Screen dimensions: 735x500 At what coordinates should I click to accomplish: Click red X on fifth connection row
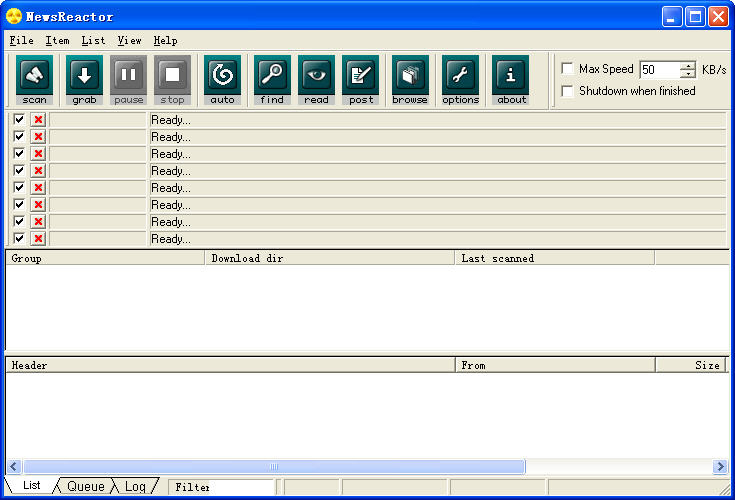pos(38,188)
